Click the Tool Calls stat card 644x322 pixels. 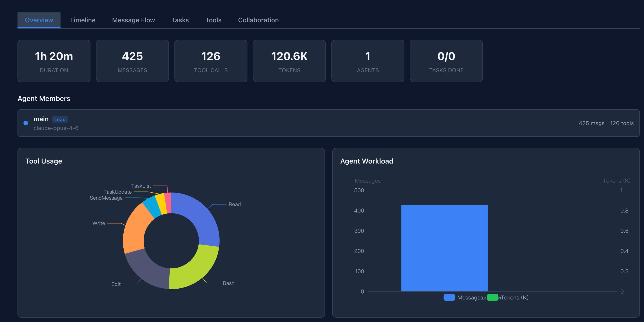tap(211, 61)
